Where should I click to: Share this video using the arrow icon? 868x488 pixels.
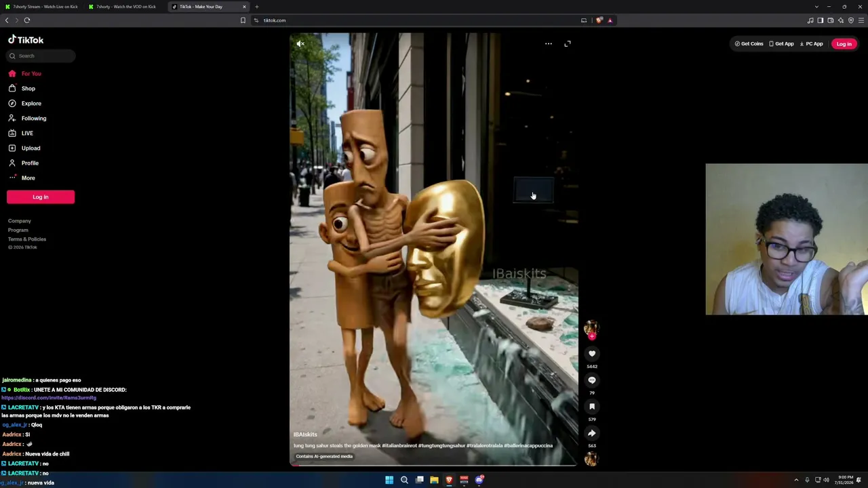tap(592, 433)
